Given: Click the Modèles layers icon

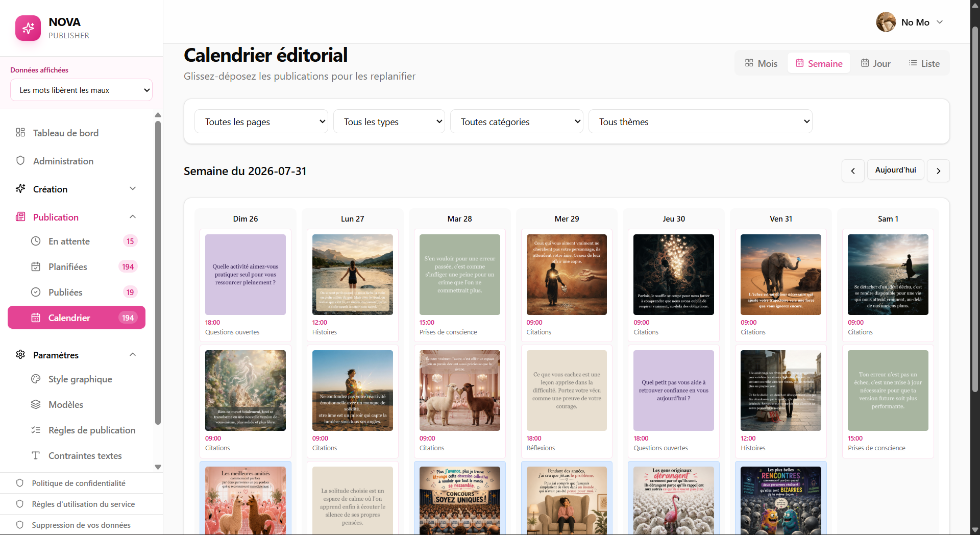Looking at the screenshot, I should point(36,404).
